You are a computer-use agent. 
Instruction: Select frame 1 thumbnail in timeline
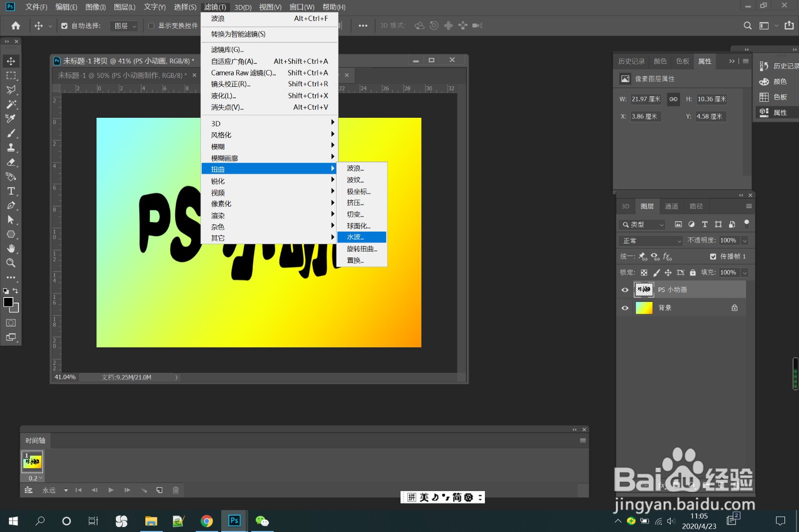[32, 462]
